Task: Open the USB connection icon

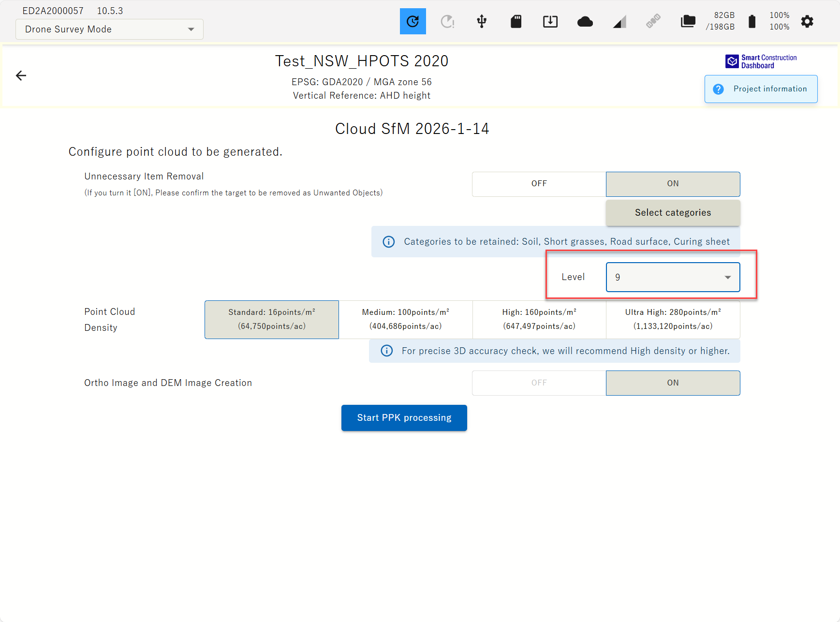Action: (482, 21)
